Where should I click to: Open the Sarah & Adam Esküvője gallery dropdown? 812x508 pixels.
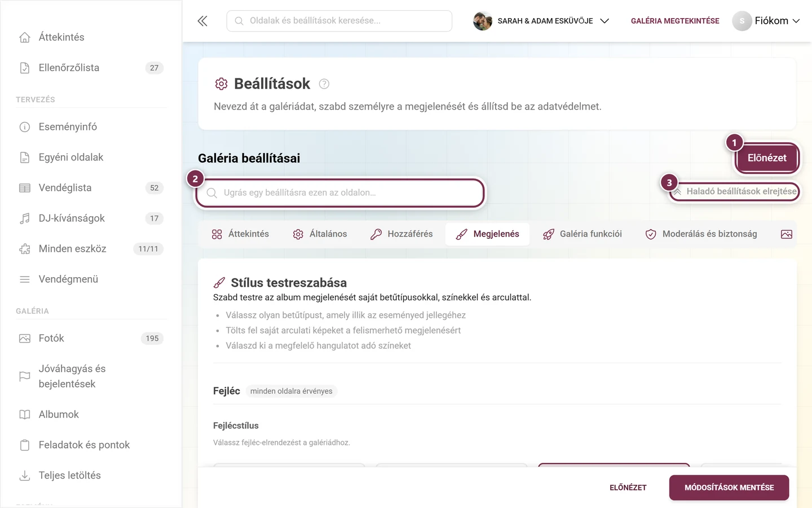[541, 21]
